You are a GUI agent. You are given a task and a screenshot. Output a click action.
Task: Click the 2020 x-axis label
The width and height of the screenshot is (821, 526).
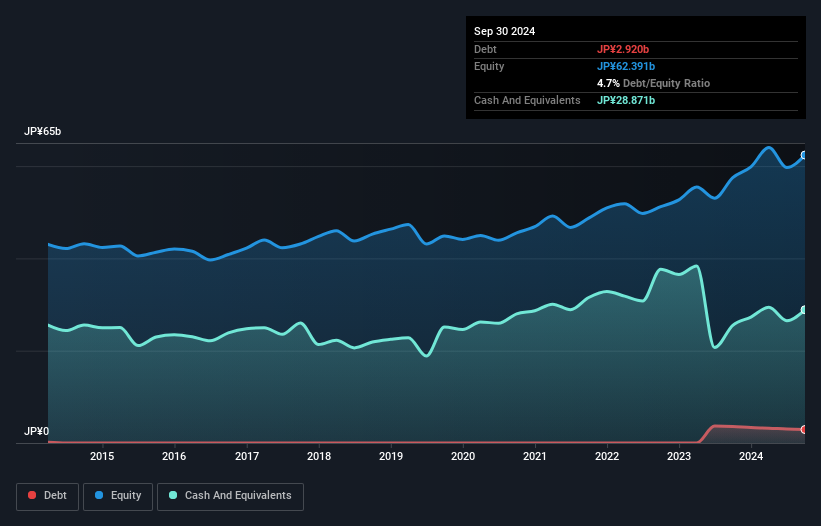463,456
